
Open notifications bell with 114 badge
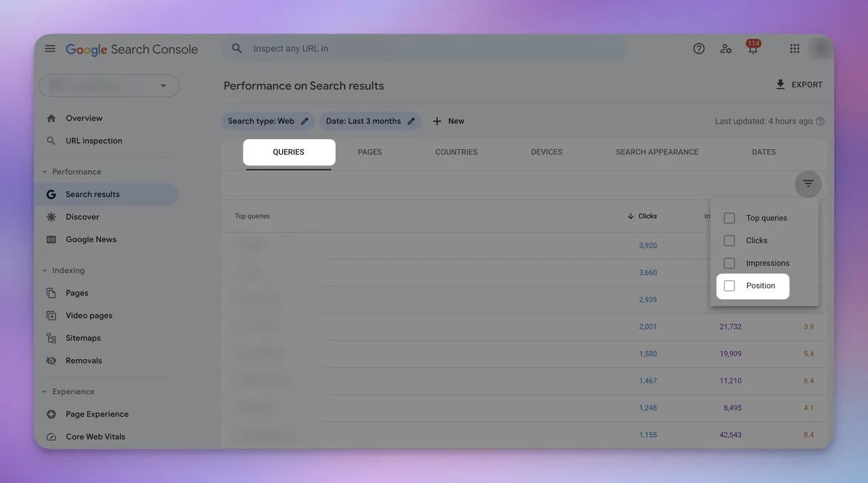click(753, 47)
